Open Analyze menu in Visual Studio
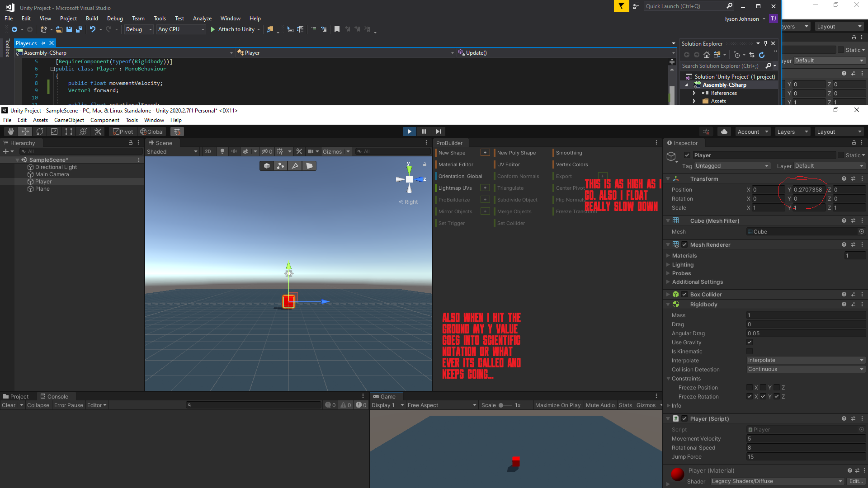The image size is (868, 488). 202,19
